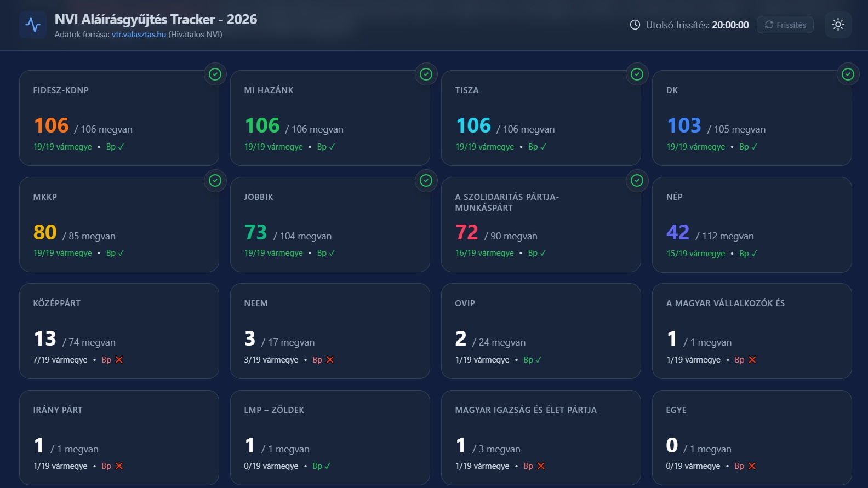Viewport: 868px width, 488px height.
Task: Open the OVIP party card
Action: (540, 331)
